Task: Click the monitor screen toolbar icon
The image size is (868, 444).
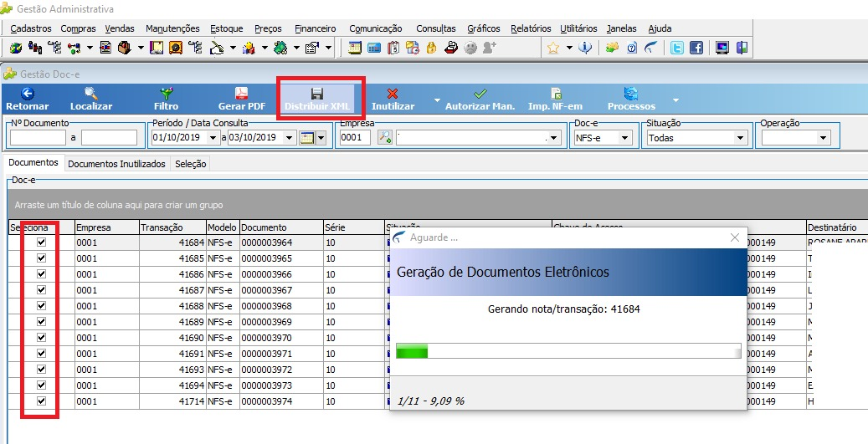Action: [x=722, y=48]
